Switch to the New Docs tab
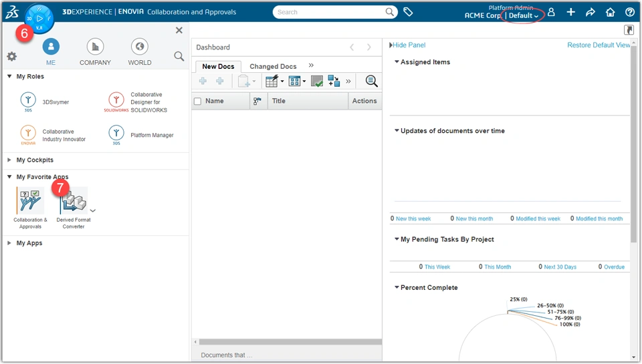The width and height of the screenshot is (642, 364). pyautogui.click(x=218, y=66)
